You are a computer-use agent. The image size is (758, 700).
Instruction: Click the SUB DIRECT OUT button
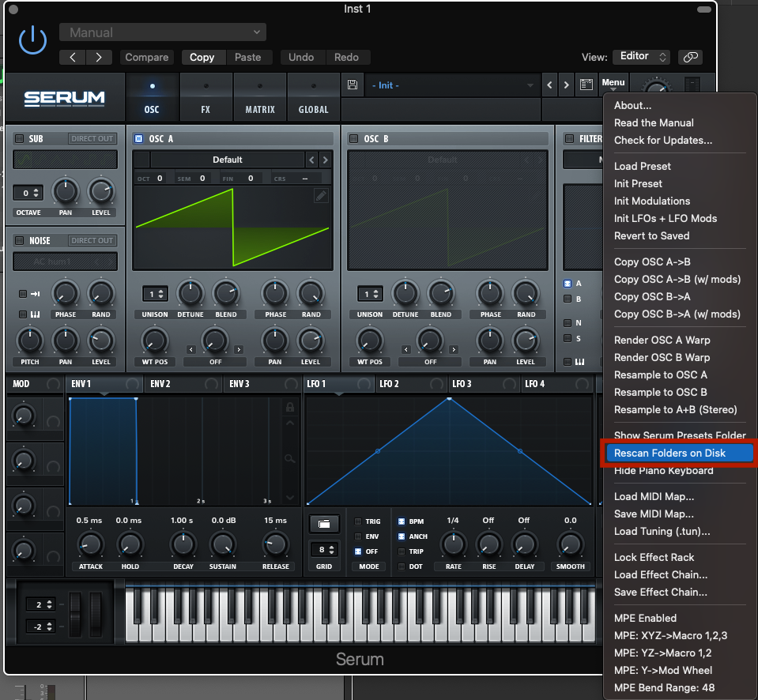(x=92, y=138)
